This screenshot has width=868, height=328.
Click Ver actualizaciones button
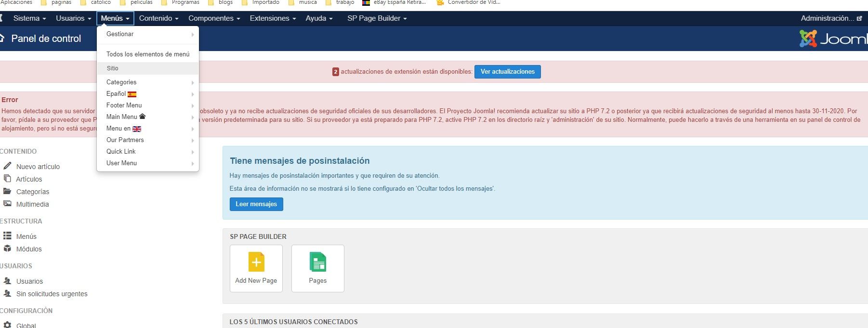pos(508,72)
